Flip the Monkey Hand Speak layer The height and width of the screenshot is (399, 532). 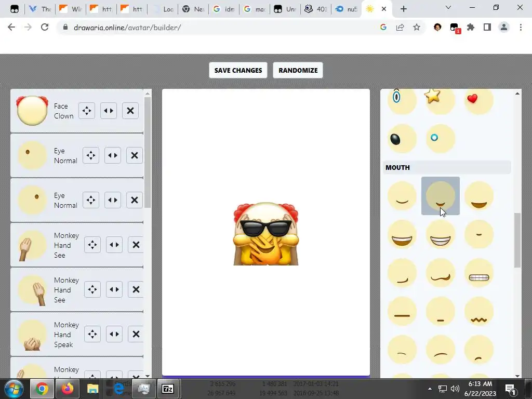pos(114,334)
